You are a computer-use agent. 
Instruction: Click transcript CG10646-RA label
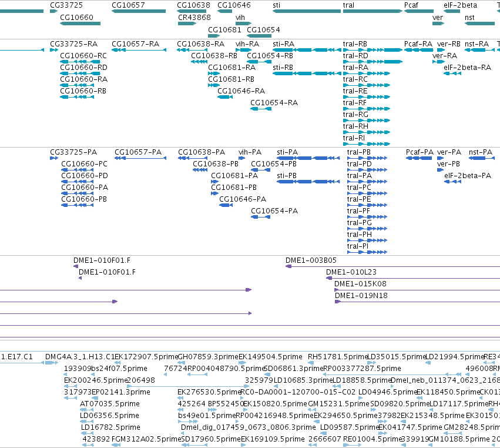(x=241, y=91)
